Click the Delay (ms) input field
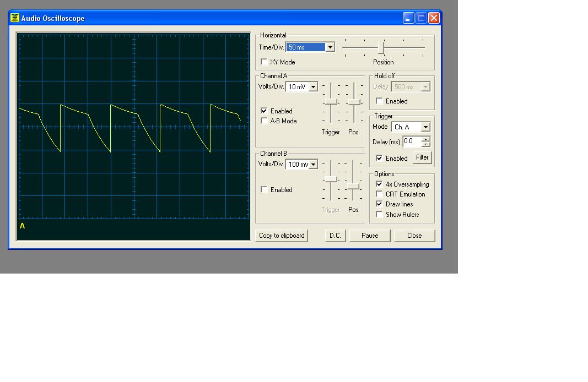 (x=412, y=141)
